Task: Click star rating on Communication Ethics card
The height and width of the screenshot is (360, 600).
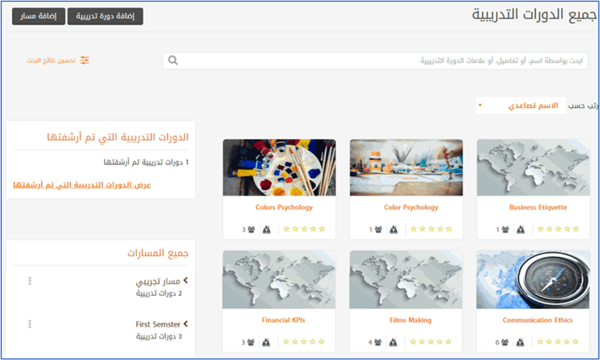Action: (558, 342)
